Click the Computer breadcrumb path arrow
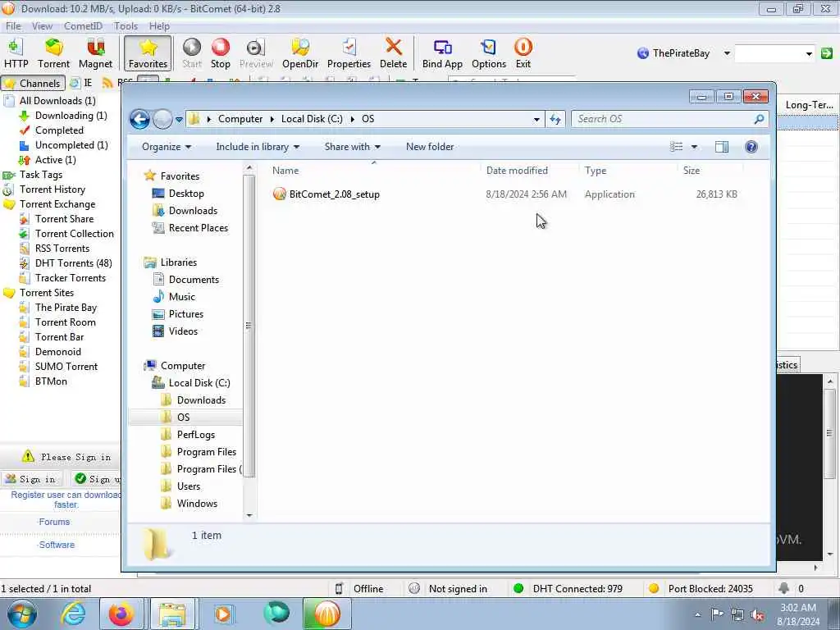This screenshot has height=630, width=840. [x=272, y=119]
